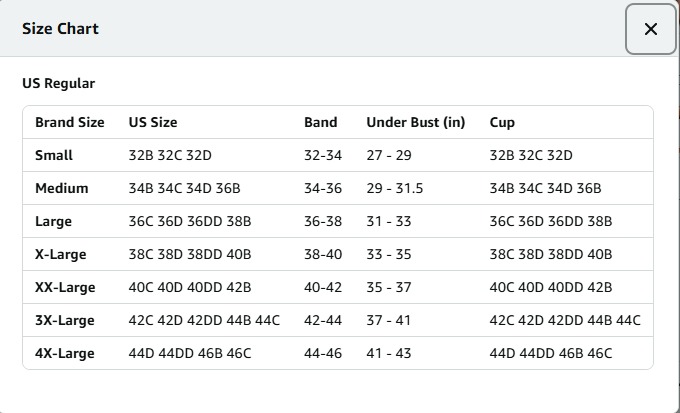Select the US Regular heading
The width and height of the screenshot is (680, 413).
(59, 83)
